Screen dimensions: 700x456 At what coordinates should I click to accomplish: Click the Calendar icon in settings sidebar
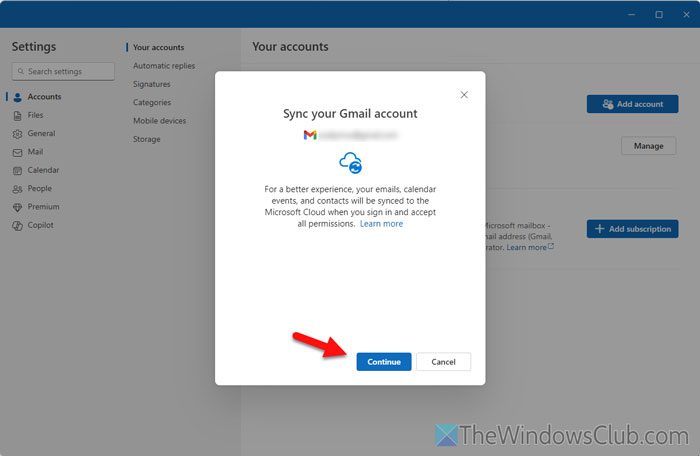tap(17, 171)
